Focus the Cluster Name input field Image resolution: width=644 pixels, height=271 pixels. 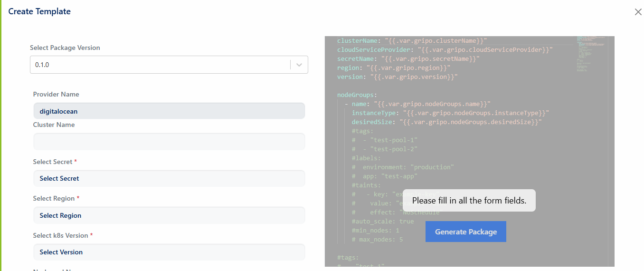tap(169, 142)
